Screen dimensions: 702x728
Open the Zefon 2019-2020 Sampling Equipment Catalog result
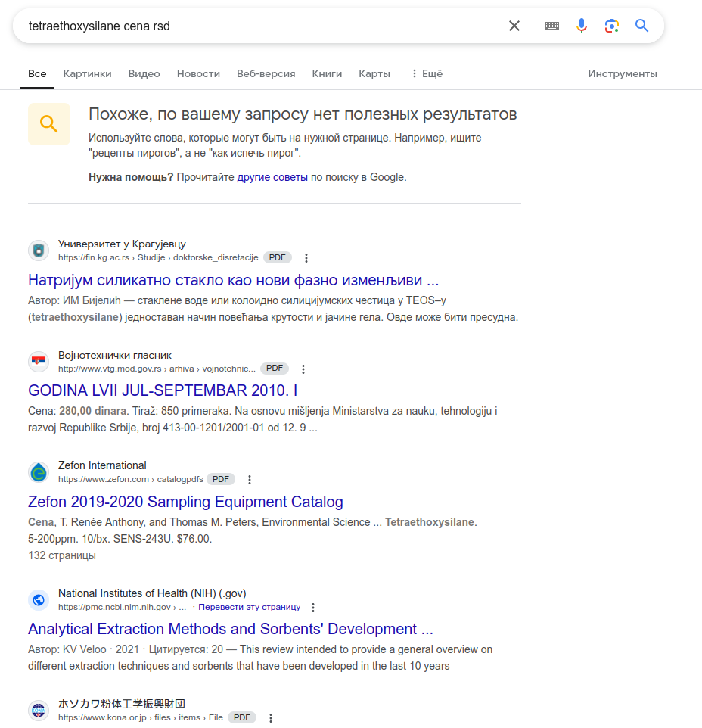[x=185, y=502]
